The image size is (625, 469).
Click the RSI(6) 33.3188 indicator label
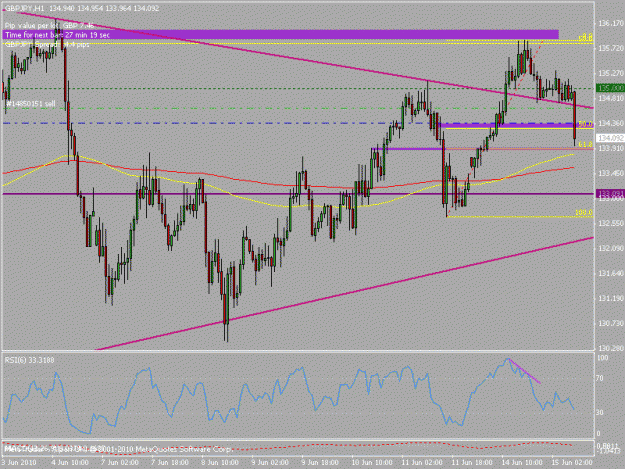click(x=29, y=360)
